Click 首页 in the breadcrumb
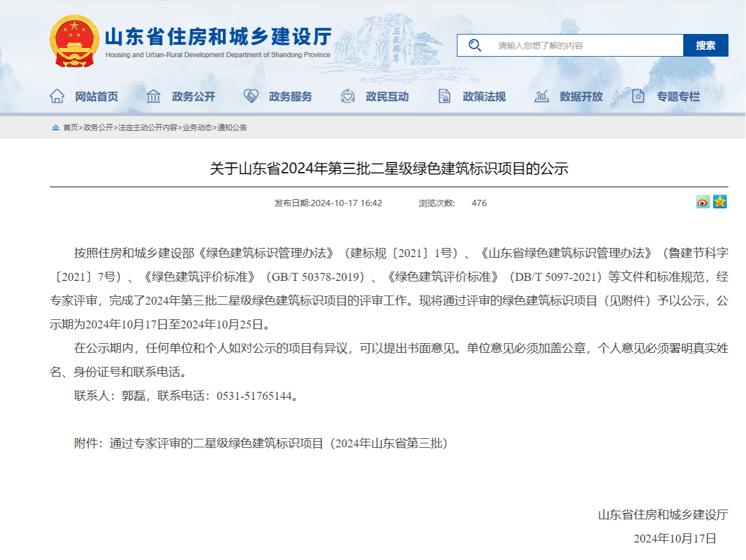Viewport: 746px width, 560px height. [71, 128]
